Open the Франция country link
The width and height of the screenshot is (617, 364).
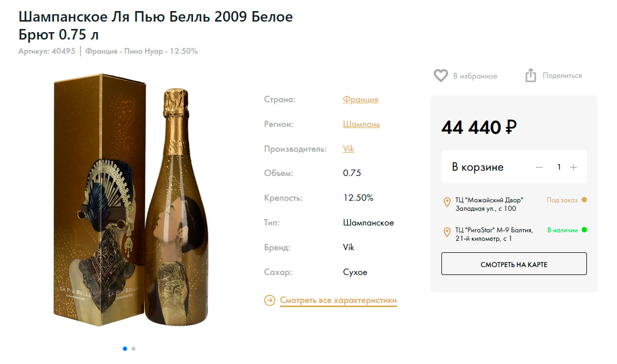[x=360, y=99]
